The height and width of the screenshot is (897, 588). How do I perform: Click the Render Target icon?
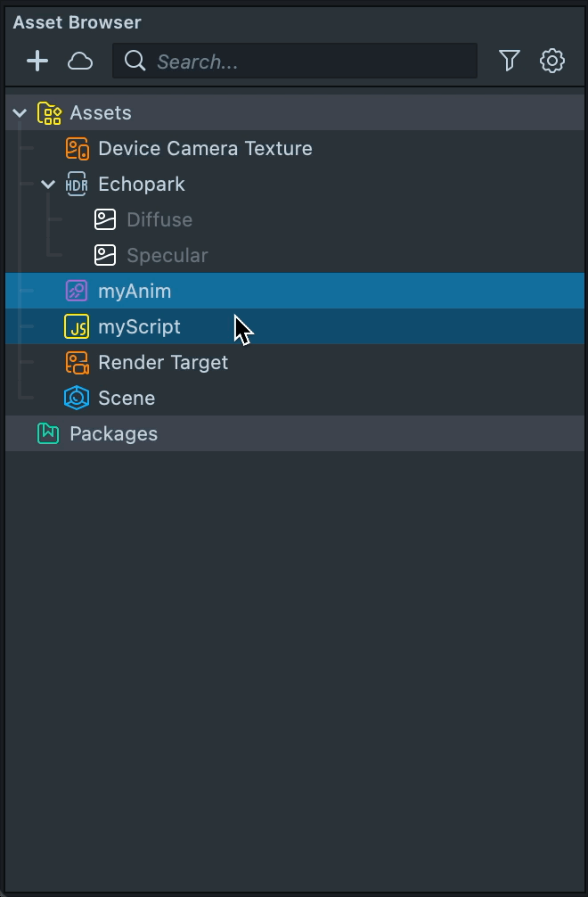(x=78, y=362)
